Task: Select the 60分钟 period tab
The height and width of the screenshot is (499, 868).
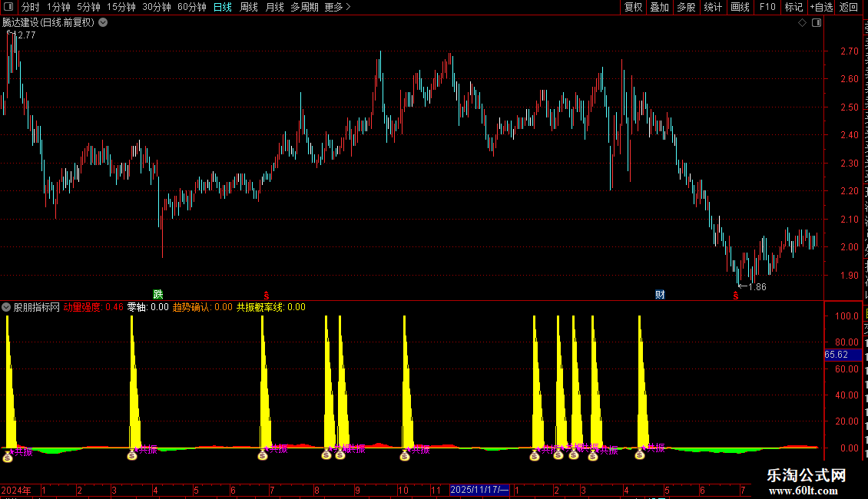Action: [191, 7]
